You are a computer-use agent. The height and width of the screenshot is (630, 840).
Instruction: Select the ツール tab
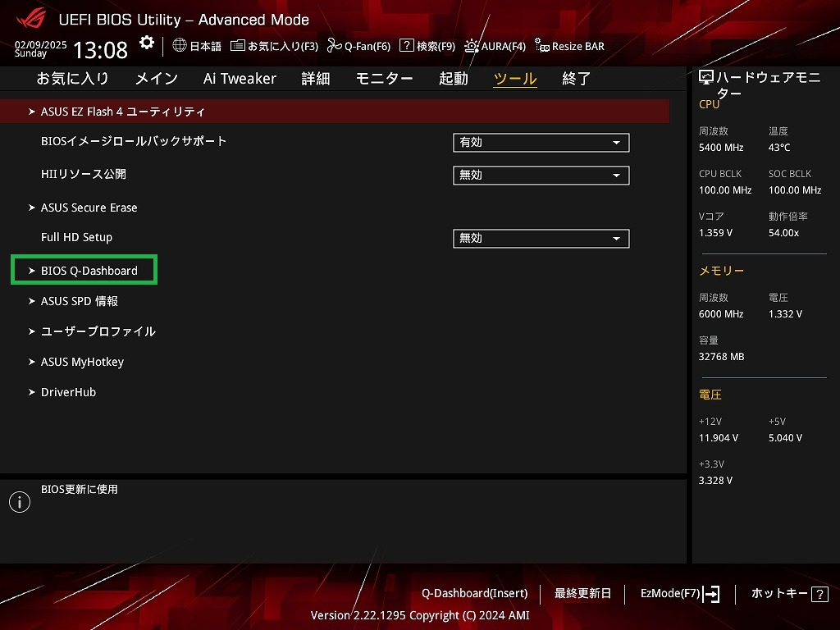(x=515, y=79)
